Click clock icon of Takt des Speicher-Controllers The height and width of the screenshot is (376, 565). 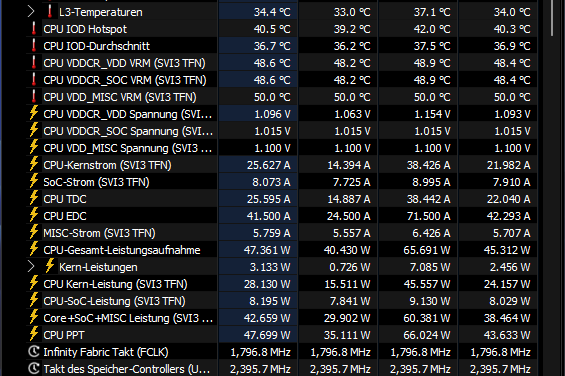(34, 368)
